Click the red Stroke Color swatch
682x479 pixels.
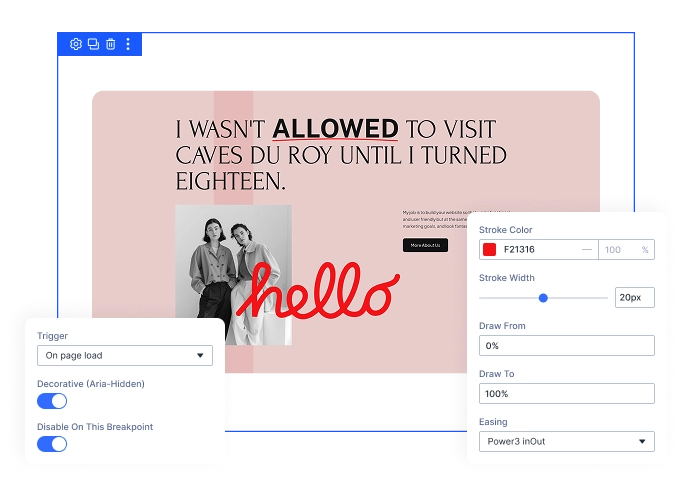click(489, 250)
